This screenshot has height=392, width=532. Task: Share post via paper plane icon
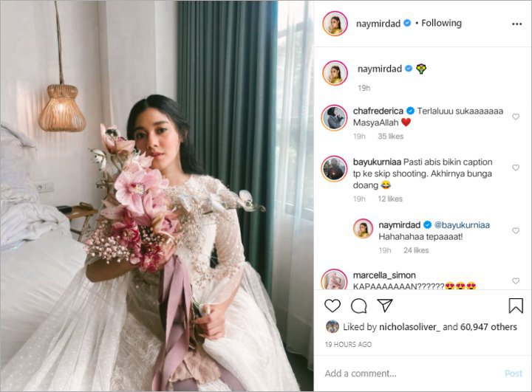[x=385, y=305]
